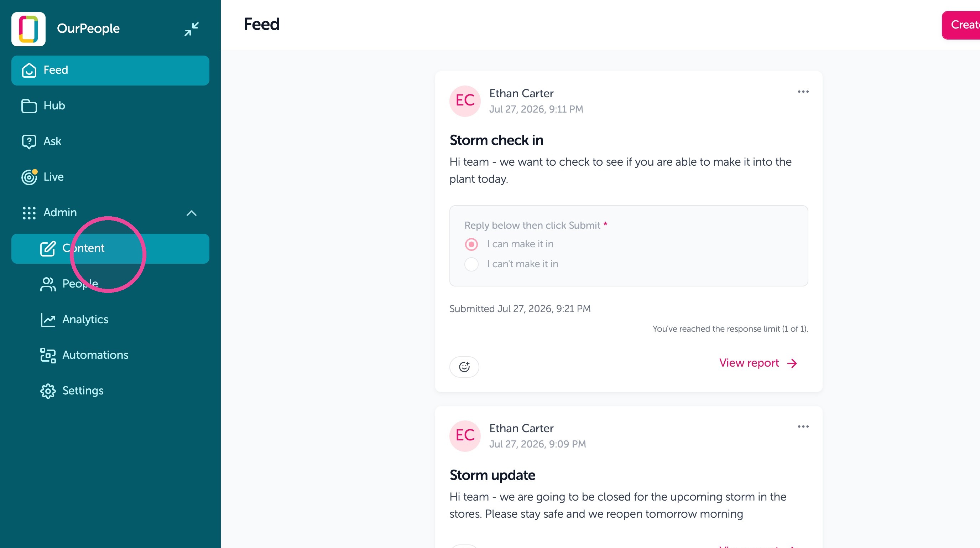Open the Automations workflow icon
Screen dimensions: 980x548
[48, 355]
